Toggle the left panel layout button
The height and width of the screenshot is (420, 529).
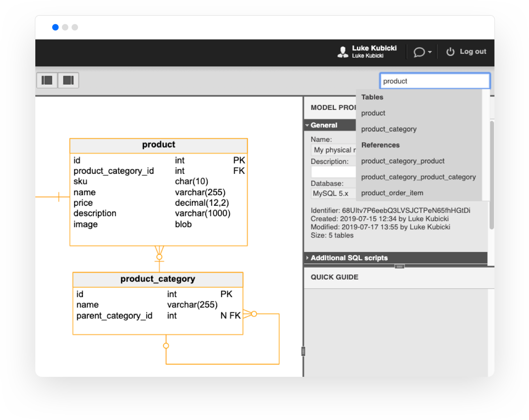47,80
